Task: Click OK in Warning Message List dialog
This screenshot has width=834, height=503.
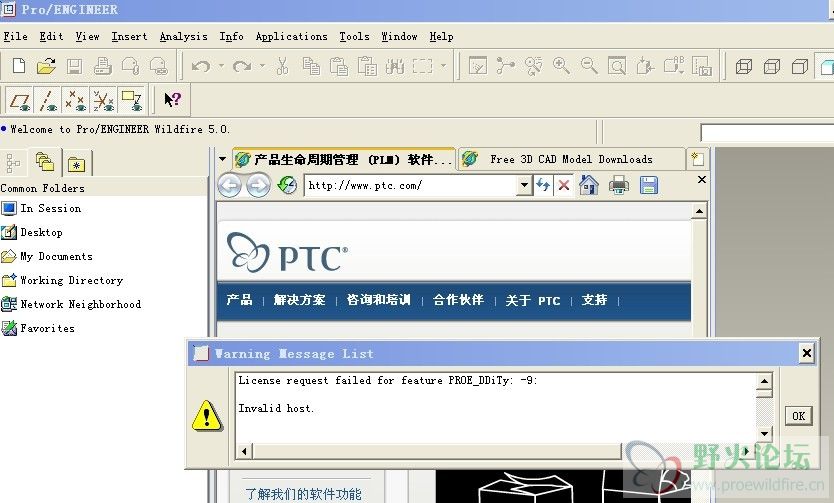Action: [798, 416]
